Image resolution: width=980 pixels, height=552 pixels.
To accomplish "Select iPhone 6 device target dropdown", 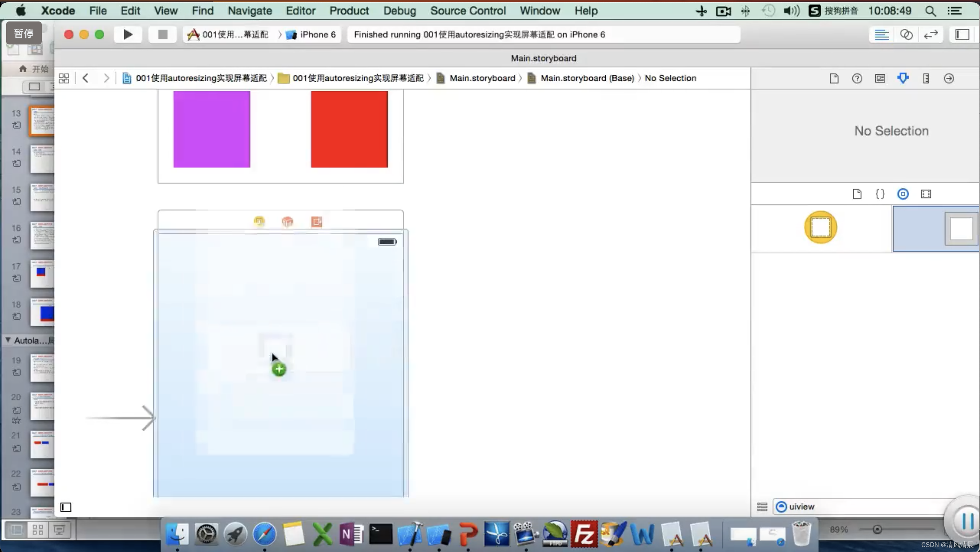I will tap(311, 34).
